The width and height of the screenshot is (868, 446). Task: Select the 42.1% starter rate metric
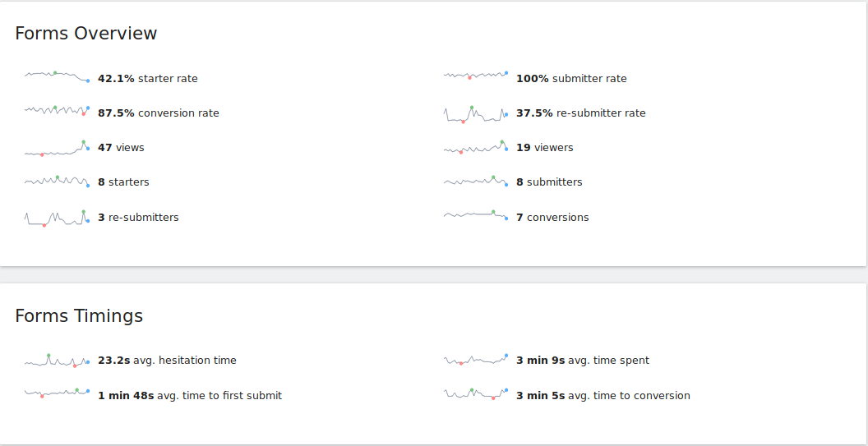pos(148,79)
